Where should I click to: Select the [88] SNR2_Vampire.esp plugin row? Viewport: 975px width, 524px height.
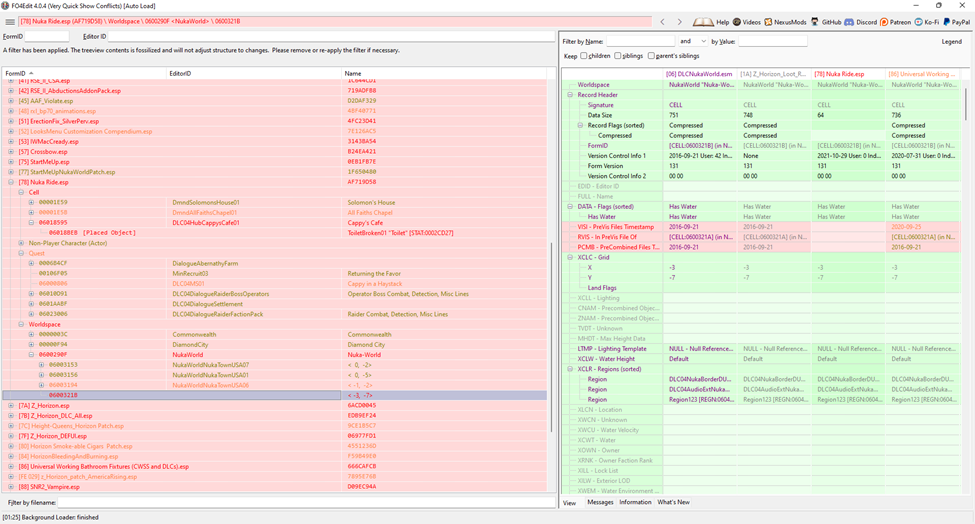pos(275,487)
